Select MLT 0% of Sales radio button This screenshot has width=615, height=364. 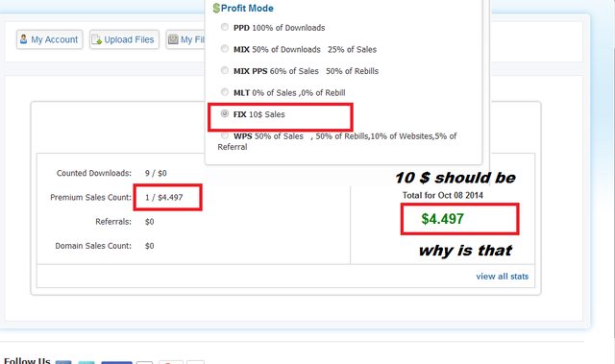coord(225,92)
